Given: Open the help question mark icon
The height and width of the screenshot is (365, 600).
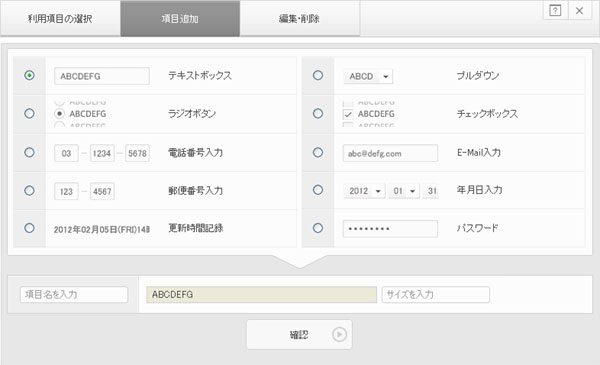Looking at the screenshot, I should (x=555, y=10).
